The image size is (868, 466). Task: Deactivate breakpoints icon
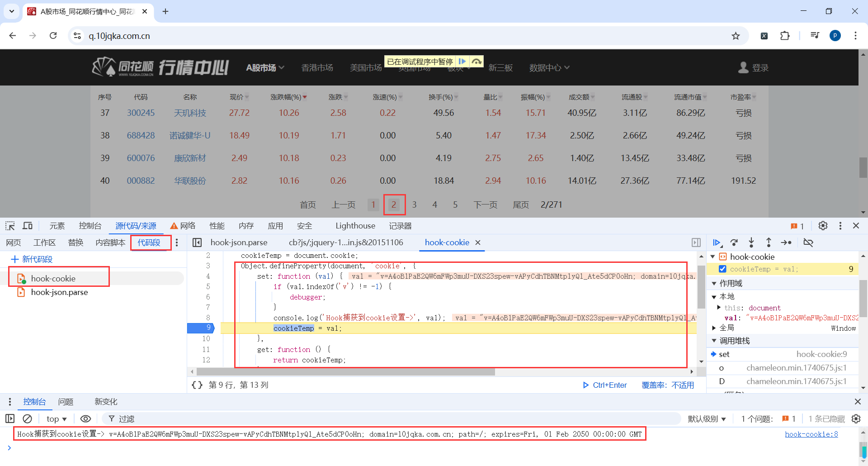click(x=808, y=243)
